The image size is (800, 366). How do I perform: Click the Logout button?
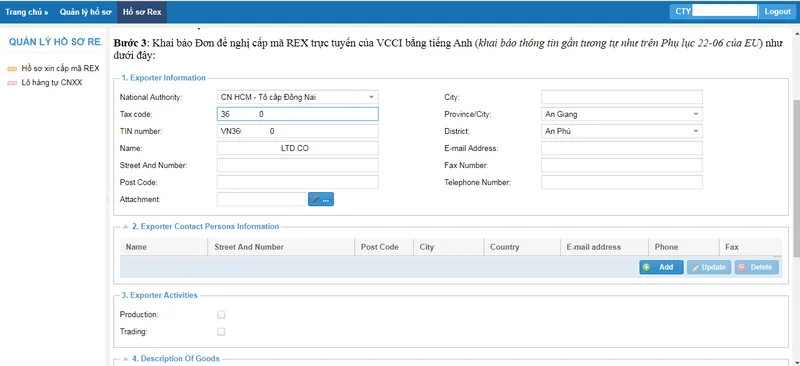coord(778,12)
